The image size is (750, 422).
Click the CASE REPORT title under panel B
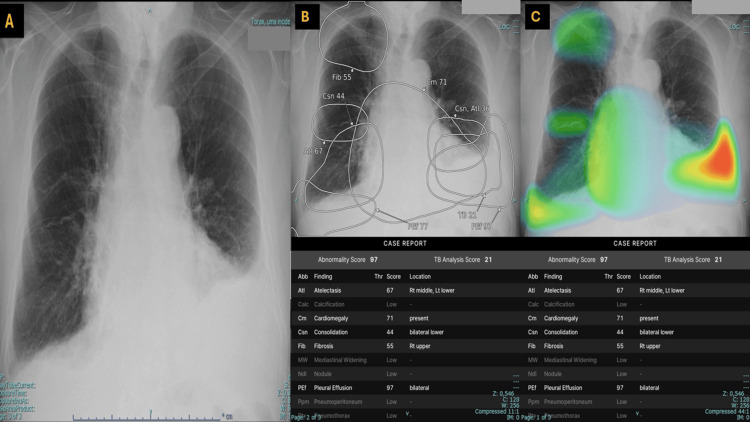[405, 244]
